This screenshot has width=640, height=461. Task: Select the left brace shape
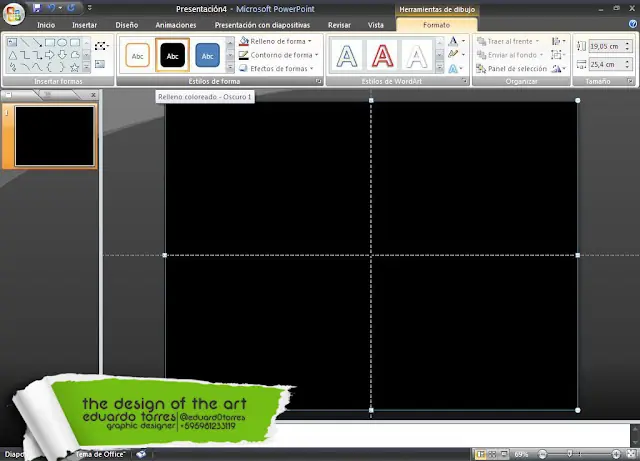[x=50, y=67]
